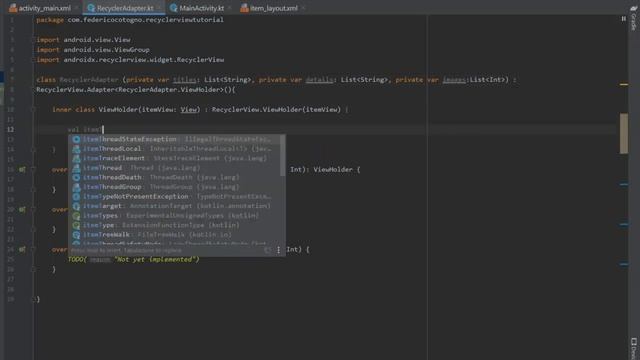Choose itemTreeWalk FileTreeWalk suggestion
Viewport: 640px width, 360px height.
pyautogui.click(x=174, y=234)
